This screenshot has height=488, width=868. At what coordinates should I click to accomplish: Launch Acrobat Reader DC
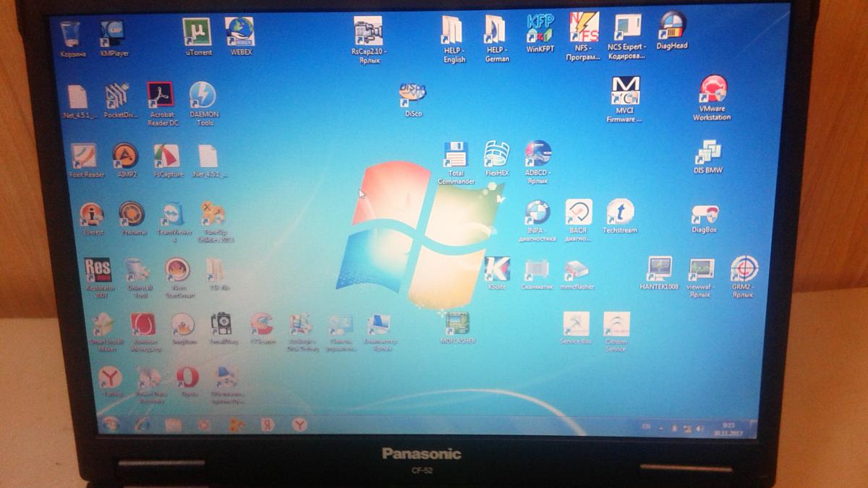click(x=161, y=97)
